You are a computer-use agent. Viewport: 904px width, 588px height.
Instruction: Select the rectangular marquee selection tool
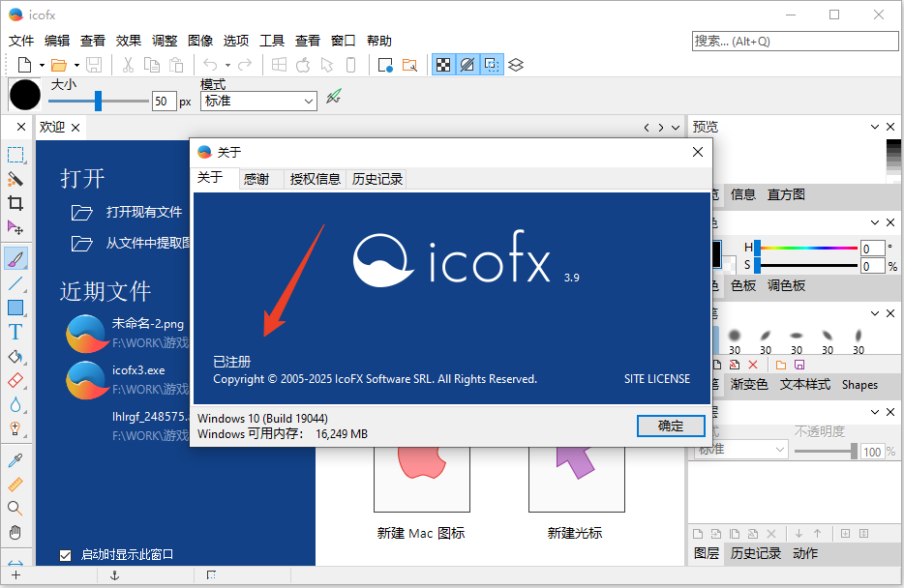[15, 155]
